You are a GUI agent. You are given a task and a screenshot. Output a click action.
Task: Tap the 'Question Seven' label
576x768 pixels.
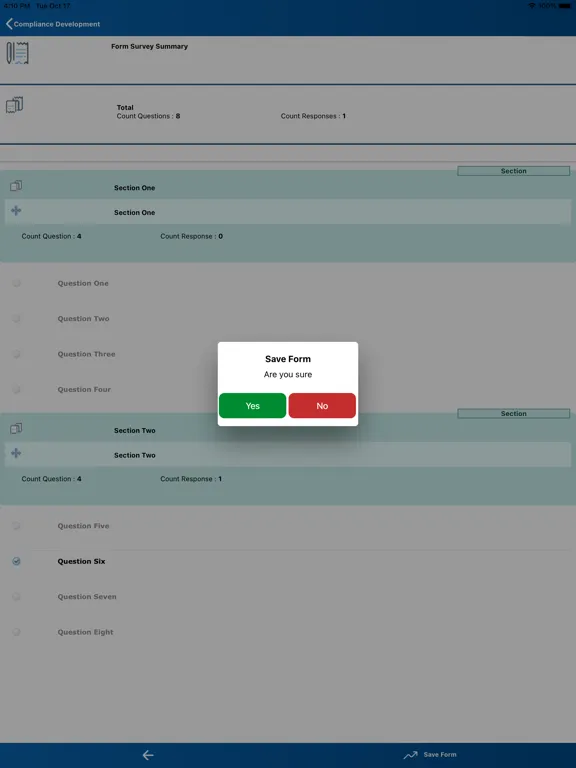click(87, 597)
